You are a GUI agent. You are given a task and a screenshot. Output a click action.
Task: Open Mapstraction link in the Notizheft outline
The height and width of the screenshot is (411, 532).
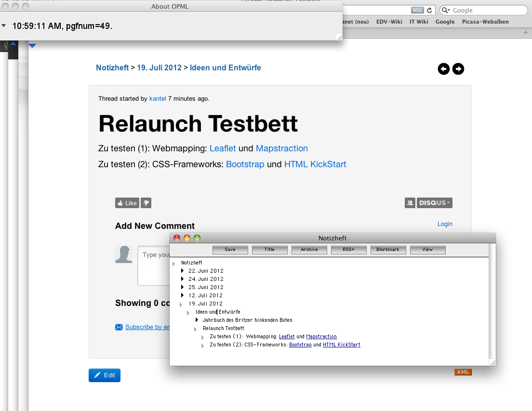(x=321, y=336)
